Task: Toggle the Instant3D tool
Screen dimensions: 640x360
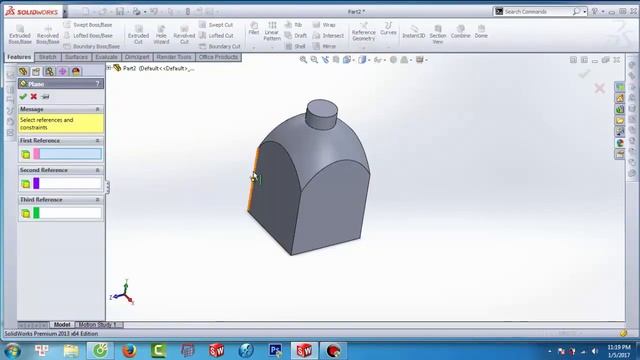Action: [414, 31]
